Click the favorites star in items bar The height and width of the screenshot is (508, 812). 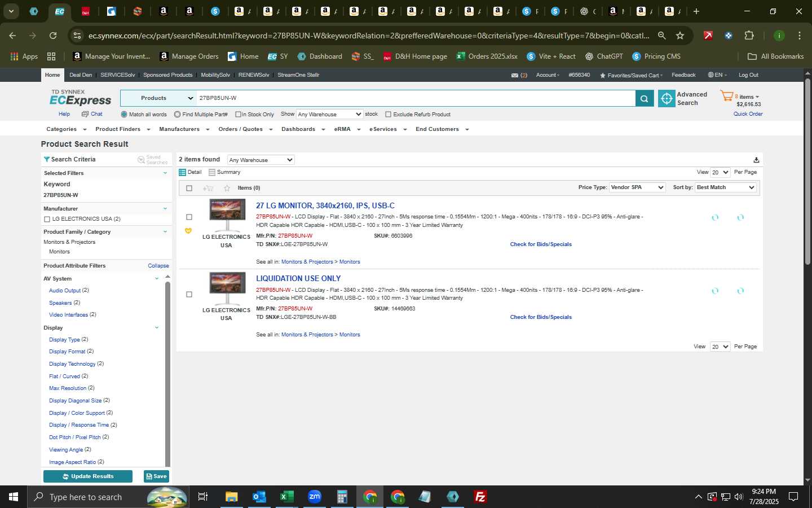click(227, 188)
